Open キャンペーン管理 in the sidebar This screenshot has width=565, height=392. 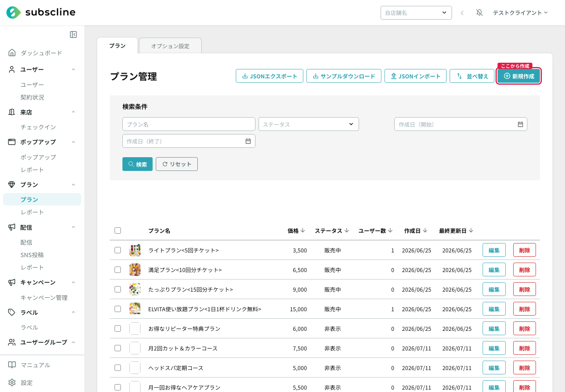[x=44, y=298]
